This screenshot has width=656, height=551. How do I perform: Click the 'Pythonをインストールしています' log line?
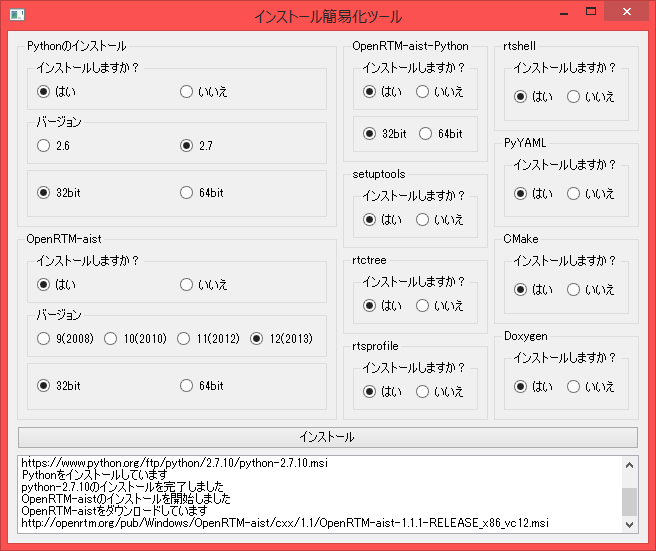coord(94,475)
